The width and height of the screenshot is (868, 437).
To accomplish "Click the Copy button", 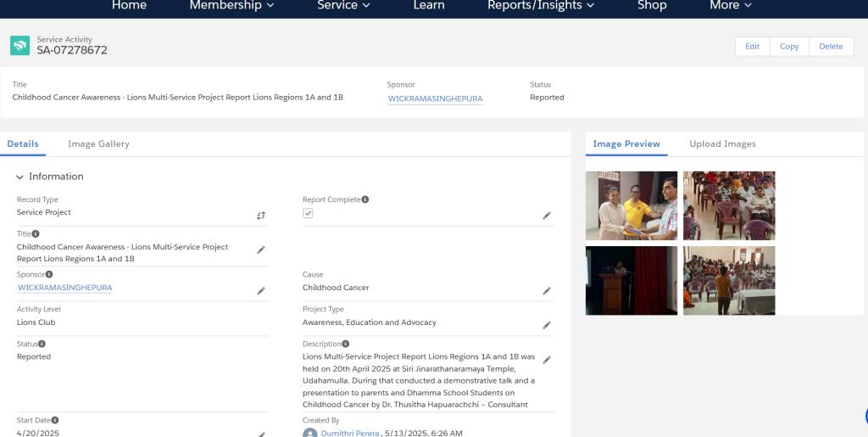I will 789,47.
